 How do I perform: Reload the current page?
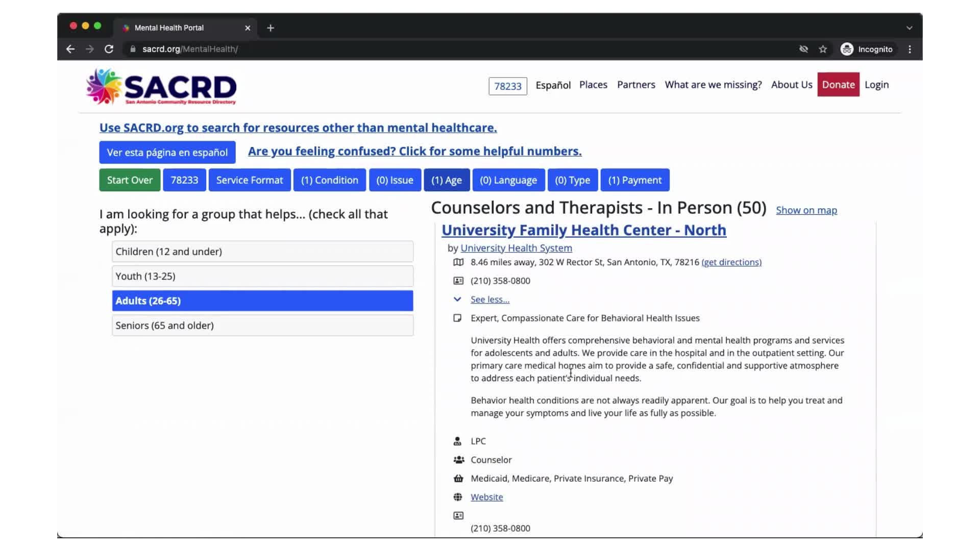coord(109,49)
